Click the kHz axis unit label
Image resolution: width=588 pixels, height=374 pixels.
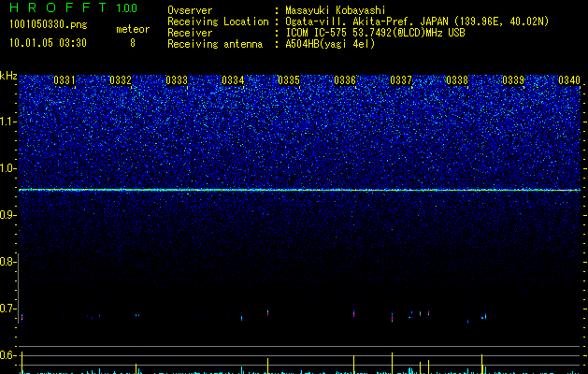tap(8, 76)
